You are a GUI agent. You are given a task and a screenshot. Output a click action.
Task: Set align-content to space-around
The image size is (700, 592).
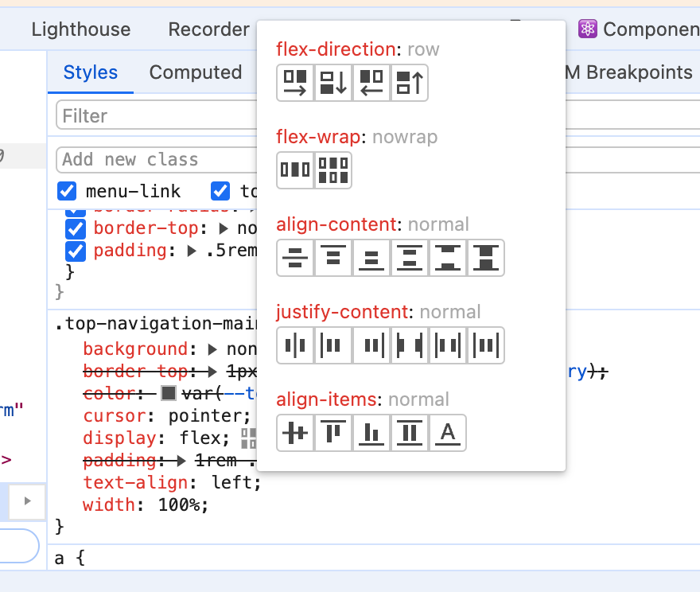tap(410, 258)
